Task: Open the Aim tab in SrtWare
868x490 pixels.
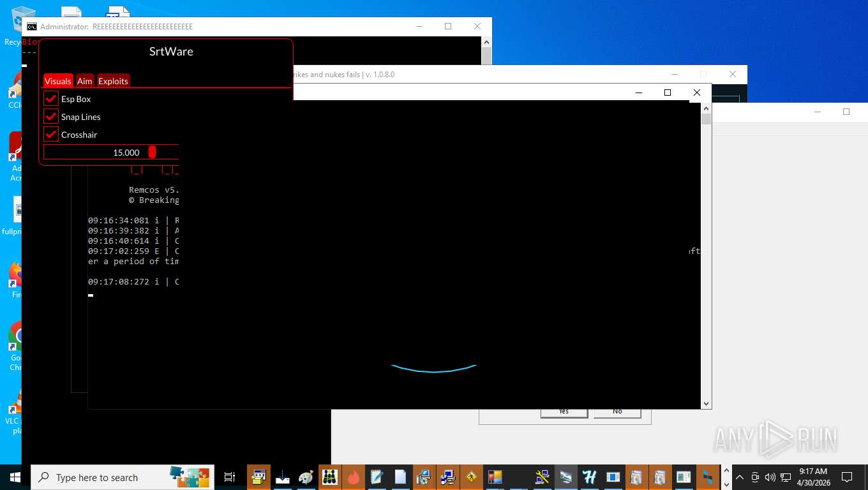Action: pyautogui.click(x=85, y=81)
